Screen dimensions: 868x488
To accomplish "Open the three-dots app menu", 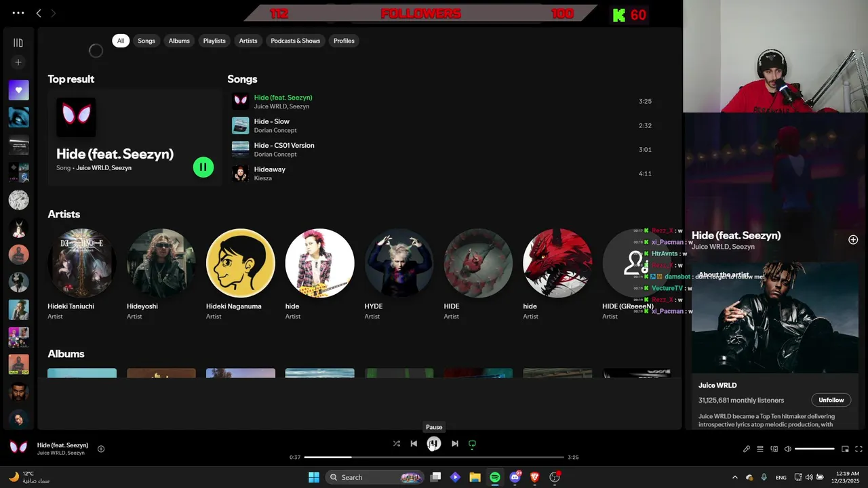I will 18,13.
